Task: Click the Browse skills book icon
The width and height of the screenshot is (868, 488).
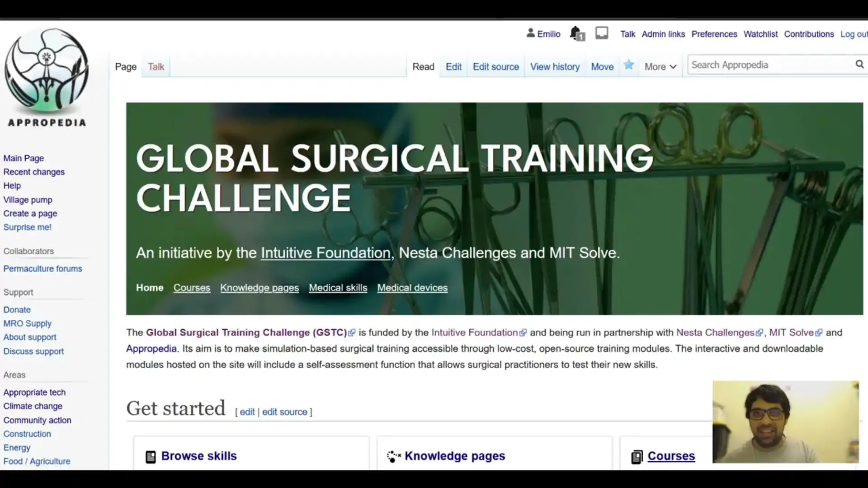Action: 151,457
